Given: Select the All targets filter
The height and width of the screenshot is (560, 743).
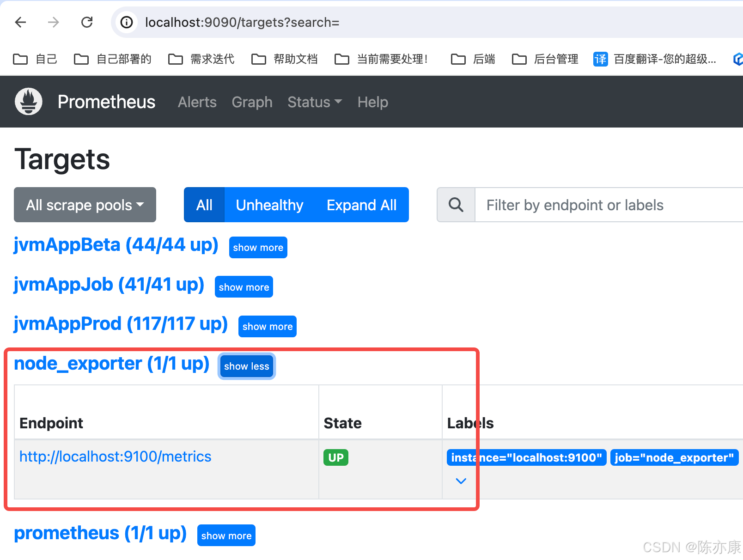Looking at the screenshot, I should (204, 205).
